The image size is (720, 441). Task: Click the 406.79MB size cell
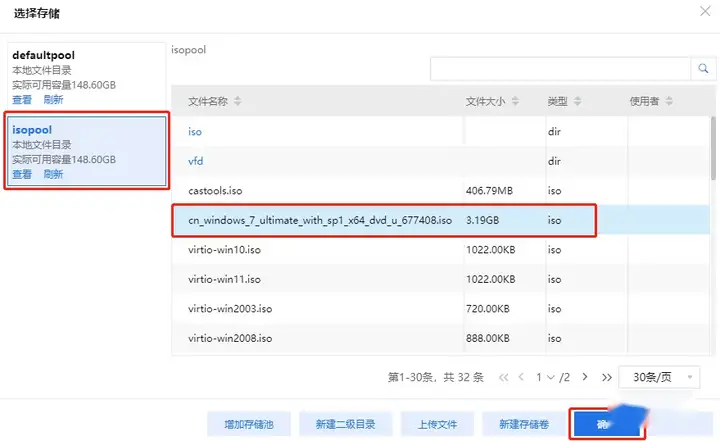click(x=489, y=191)
